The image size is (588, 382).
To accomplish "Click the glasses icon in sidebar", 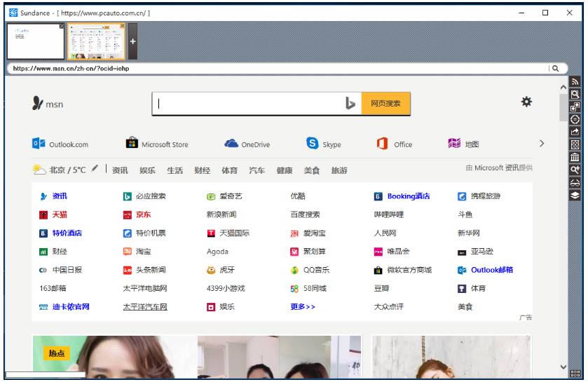I will [575, 182].
